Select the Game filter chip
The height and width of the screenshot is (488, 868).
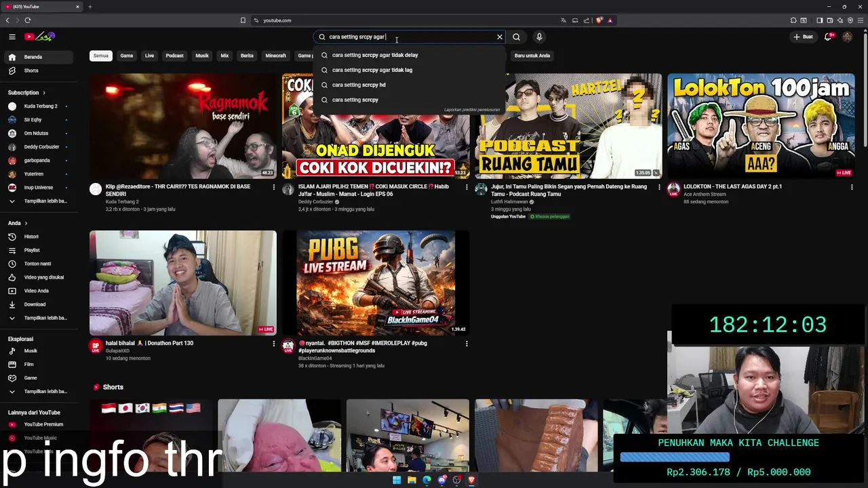pos(127,56)
